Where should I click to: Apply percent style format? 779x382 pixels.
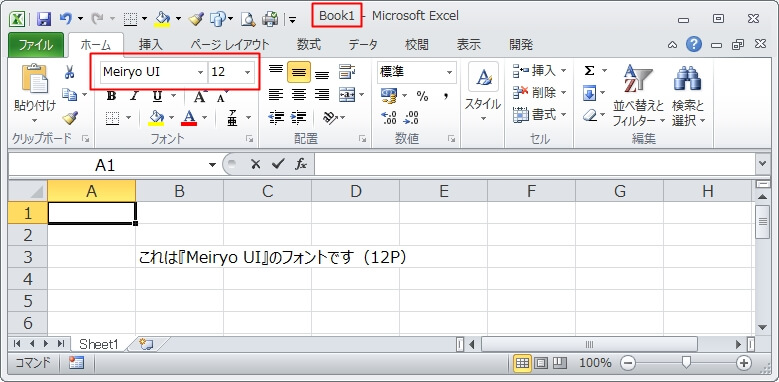pos(422,96)
